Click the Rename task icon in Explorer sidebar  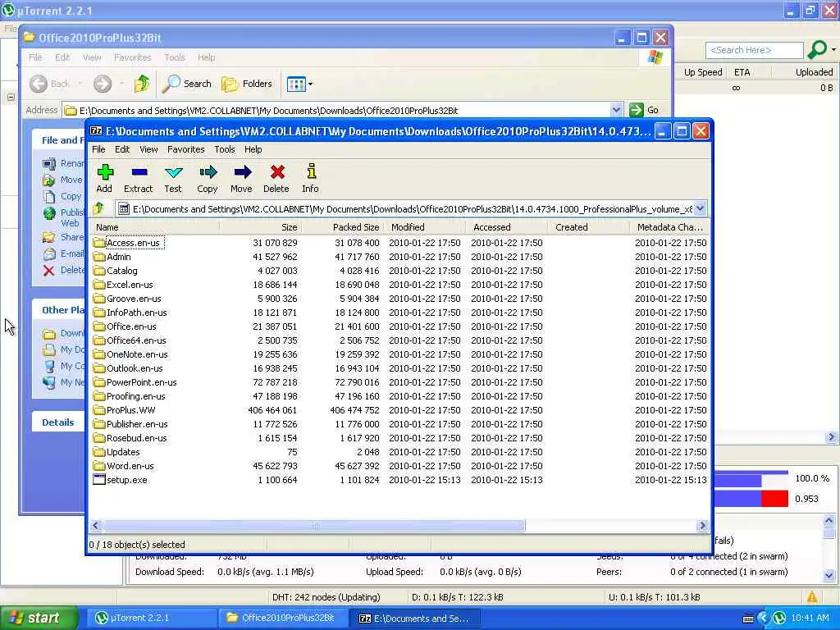click(49, 163)
